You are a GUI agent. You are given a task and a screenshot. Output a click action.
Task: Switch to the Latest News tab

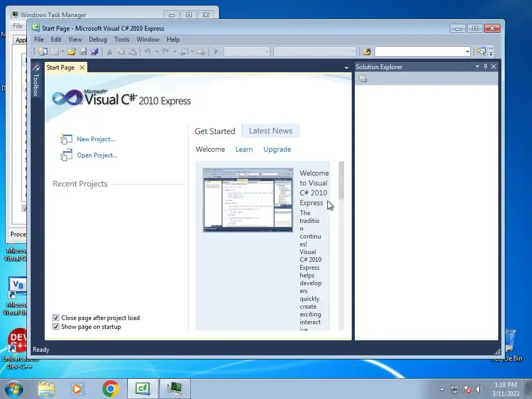[270, 130]
